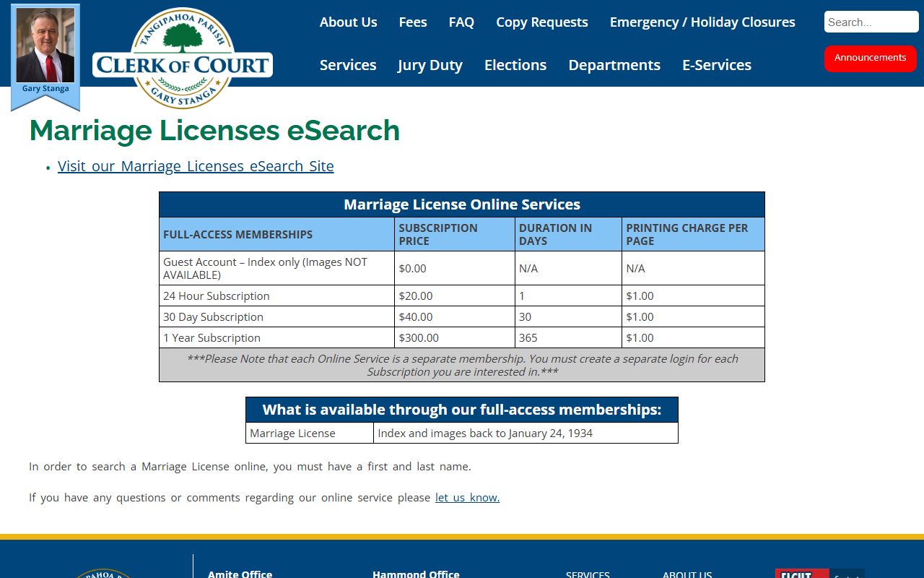This screenshot has height=578, width=924.
Task: Go to the FAQ page
Action: (461, 22)
